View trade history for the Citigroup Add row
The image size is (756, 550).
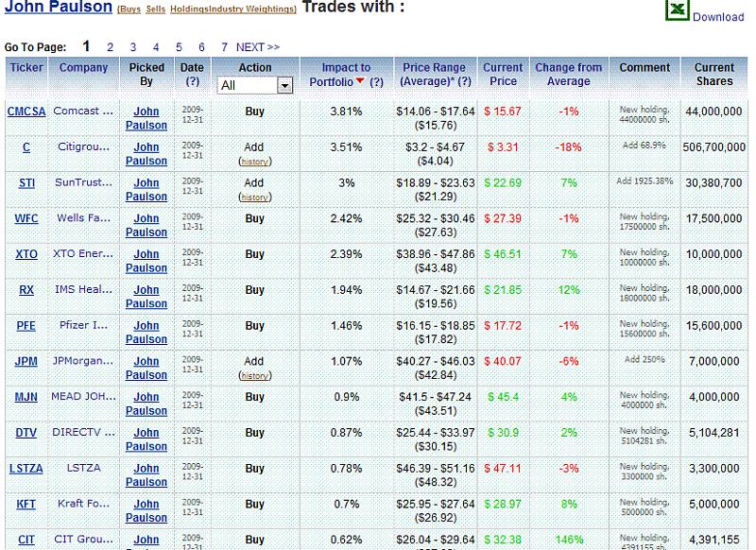[x=255, y=162]
